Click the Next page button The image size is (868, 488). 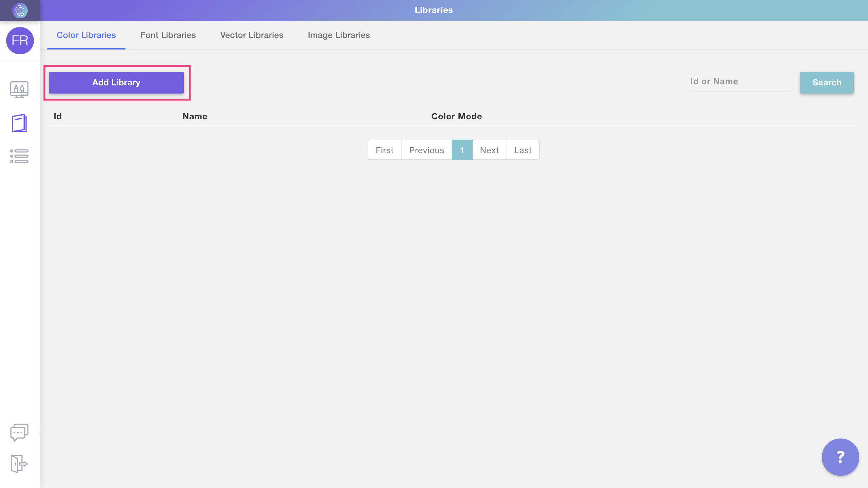pyautogui.click(x=489, y=150)
